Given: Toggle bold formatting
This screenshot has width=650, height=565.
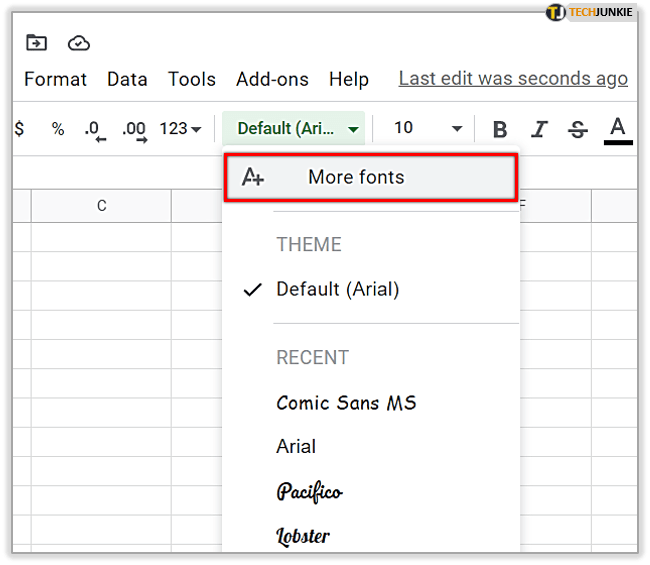Looking at the screenshot, I should coord(501,129).
